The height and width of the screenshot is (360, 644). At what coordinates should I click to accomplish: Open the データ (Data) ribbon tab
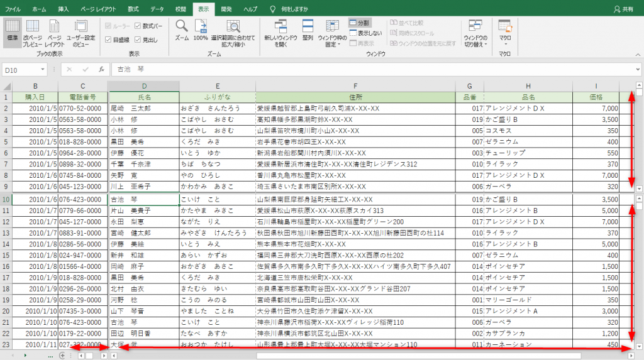[157, 9]
